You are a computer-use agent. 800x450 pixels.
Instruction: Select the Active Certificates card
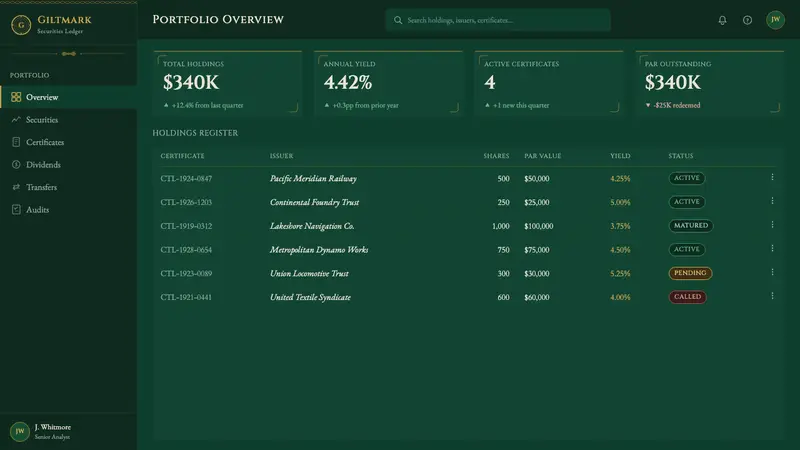(549, 84)
